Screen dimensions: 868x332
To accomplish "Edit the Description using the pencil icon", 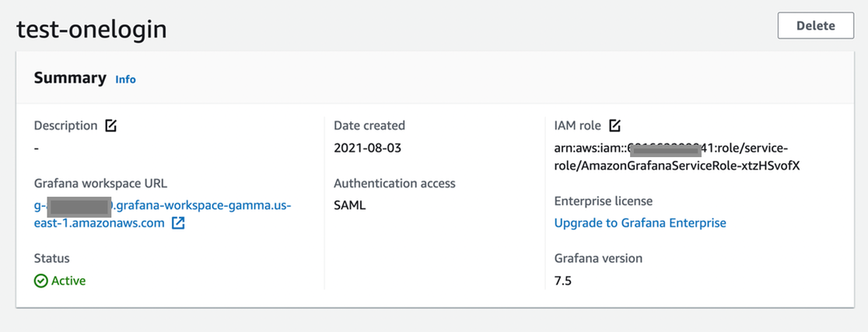I will tap(110, 125).
